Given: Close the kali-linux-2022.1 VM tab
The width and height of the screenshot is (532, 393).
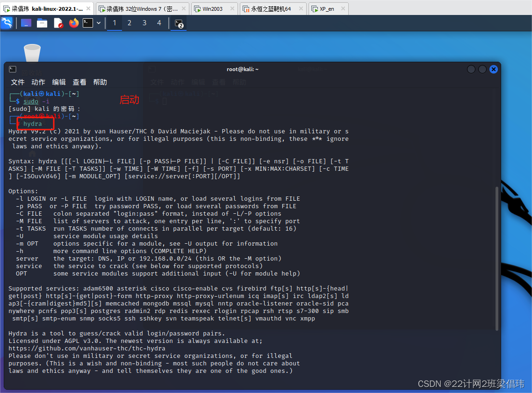Looking at the screenshot, I should tap(88, 8).
